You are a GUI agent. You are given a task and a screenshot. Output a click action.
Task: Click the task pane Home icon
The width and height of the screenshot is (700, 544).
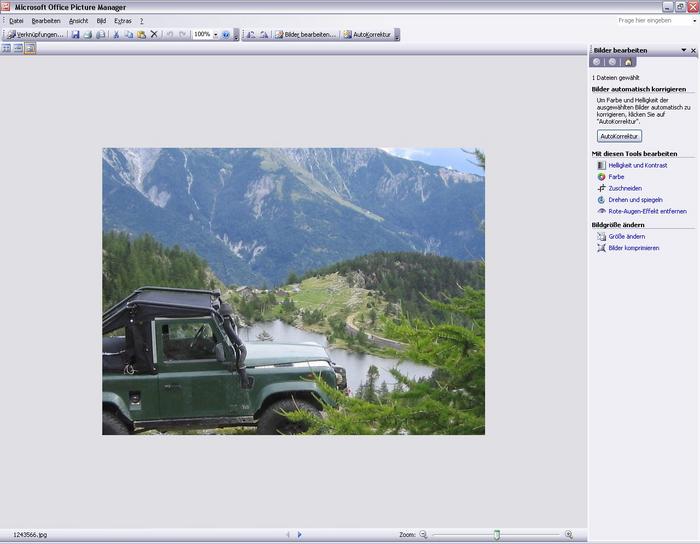[x=628, y=62]
